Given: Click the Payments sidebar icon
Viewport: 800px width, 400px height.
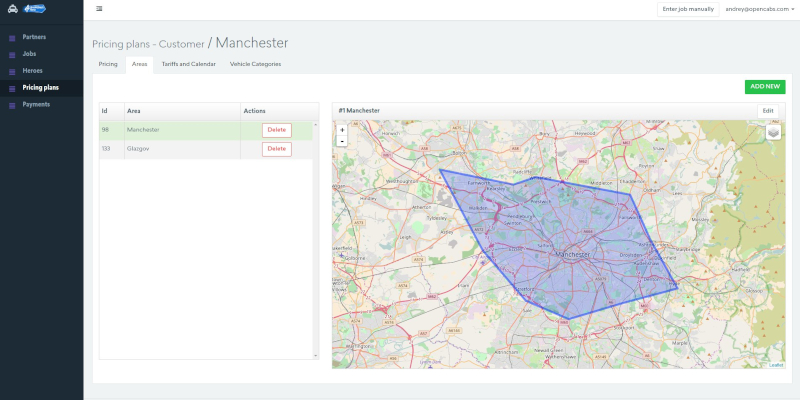Looking at the screenshot, I should pos(12,104).
